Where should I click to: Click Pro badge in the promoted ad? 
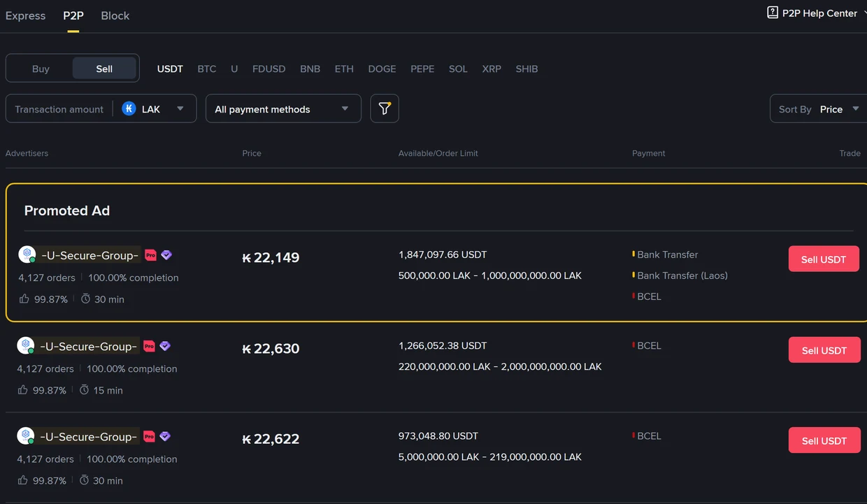[150, 255]
